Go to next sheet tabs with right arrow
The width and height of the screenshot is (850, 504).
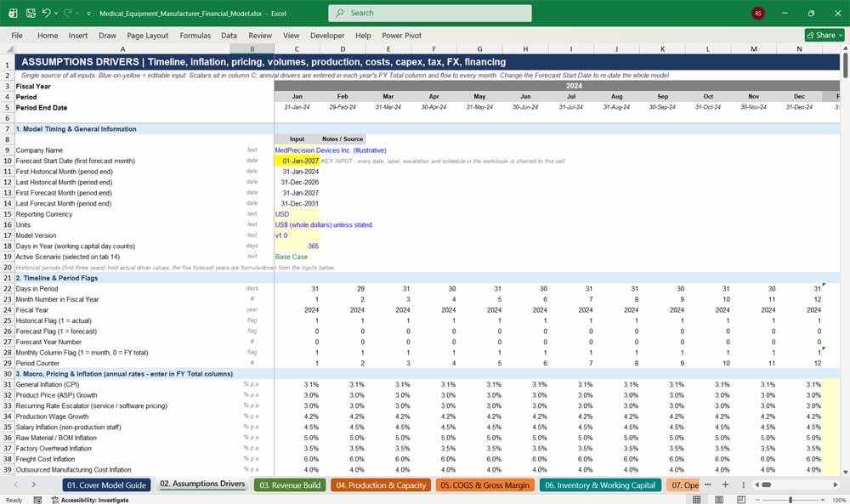(x=34, y=484)
